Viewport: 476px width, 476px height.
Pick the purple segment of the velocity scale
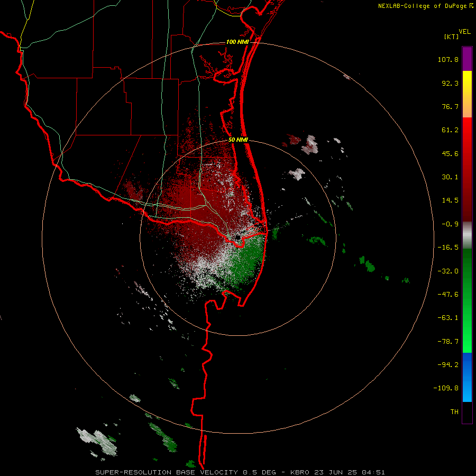click(x=467, y=59)
